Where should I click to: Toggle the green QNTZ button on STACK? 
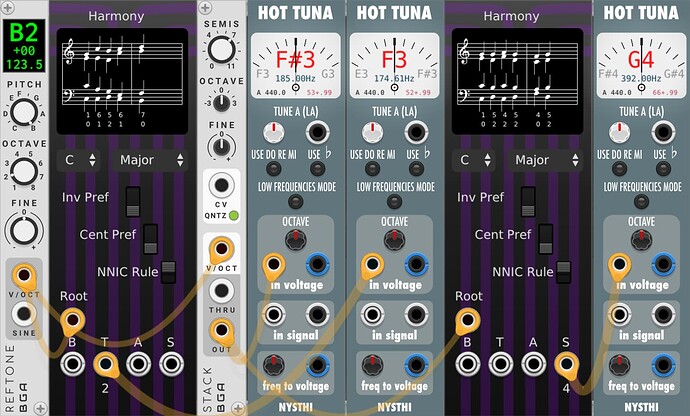(x=234, y=216)
